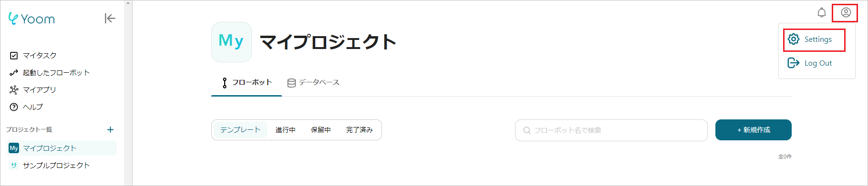Select マイプロジェクト in the project list
This screenshot has width=868, height=186.
click(x=62, y=148)
